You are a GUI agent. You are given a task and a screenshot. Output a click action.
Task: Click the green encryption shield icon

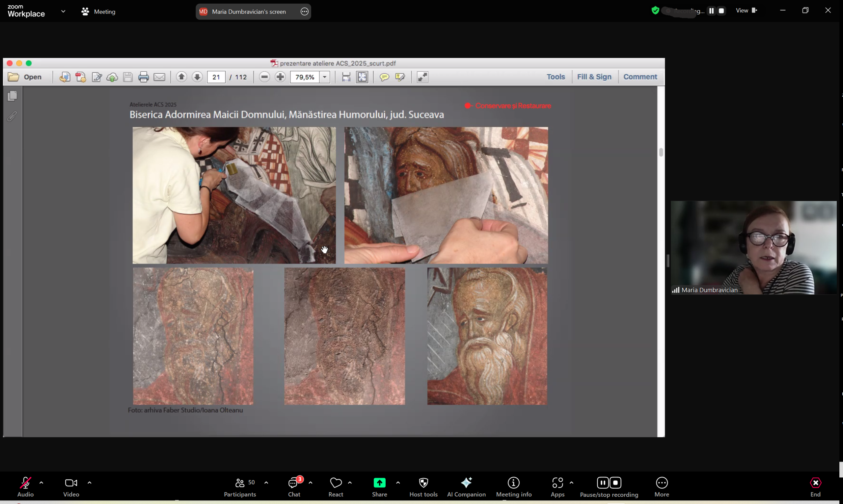pyautogui.click(x=655, y=11)
